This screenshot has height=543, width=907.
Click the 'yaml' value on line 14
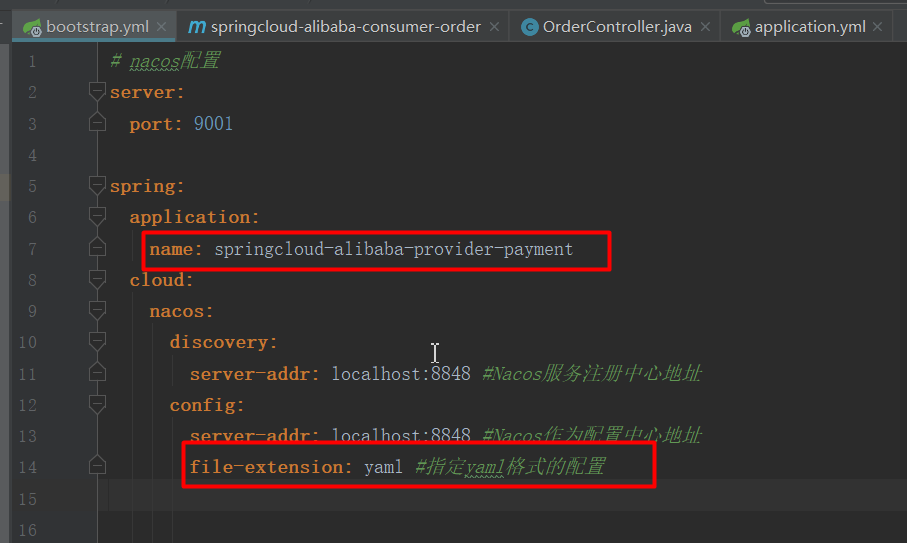click(x=384, y=467)
